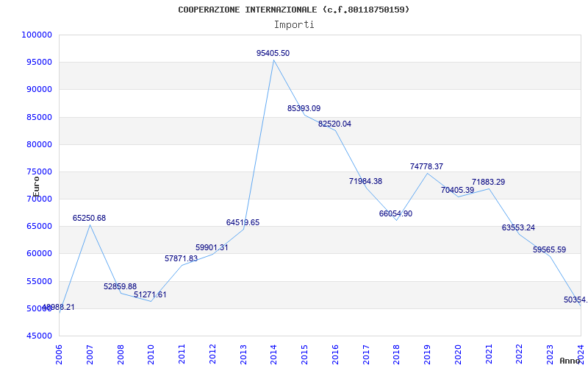Select the 95405.50 peak data label
Screen dimensions: 588x368
pos(273,53)
